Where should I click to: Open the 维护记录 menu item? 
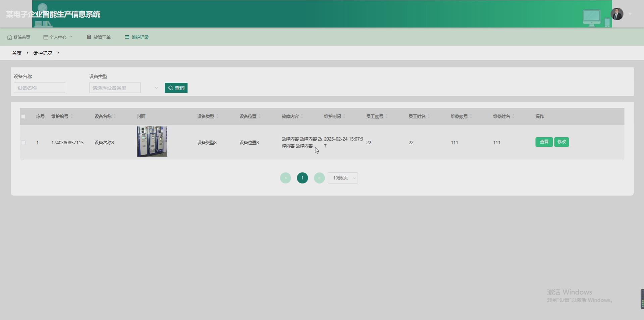(137, 37)
